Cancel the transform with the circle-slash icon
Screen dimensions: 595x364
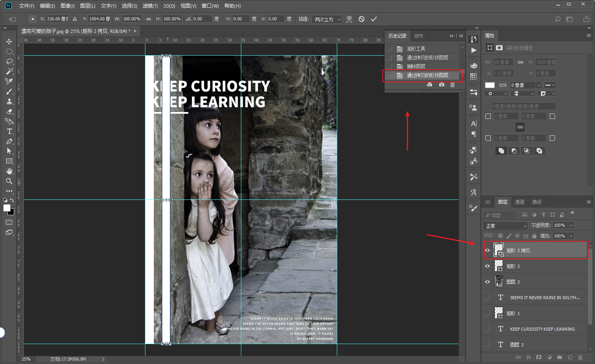point(361,19)
